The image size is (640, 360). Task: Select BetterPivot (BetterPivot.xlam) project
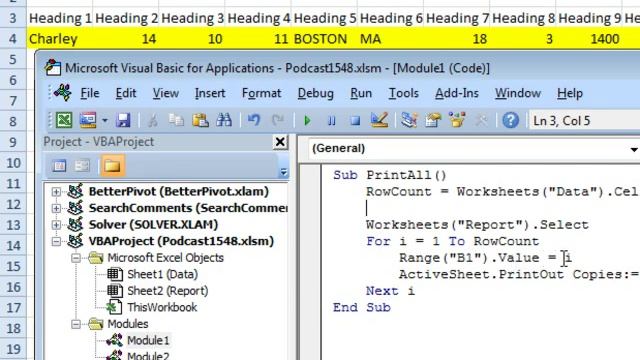(178, 191)
